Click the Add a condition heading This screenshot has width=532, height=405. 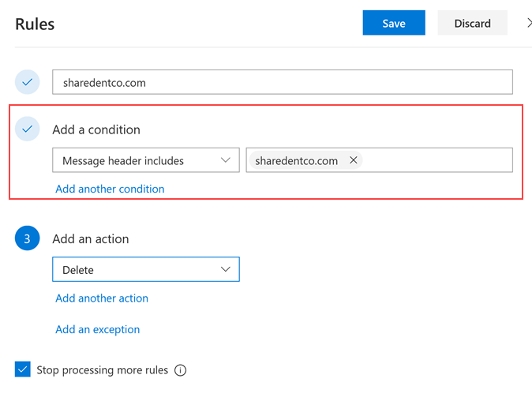click(96, 129)
